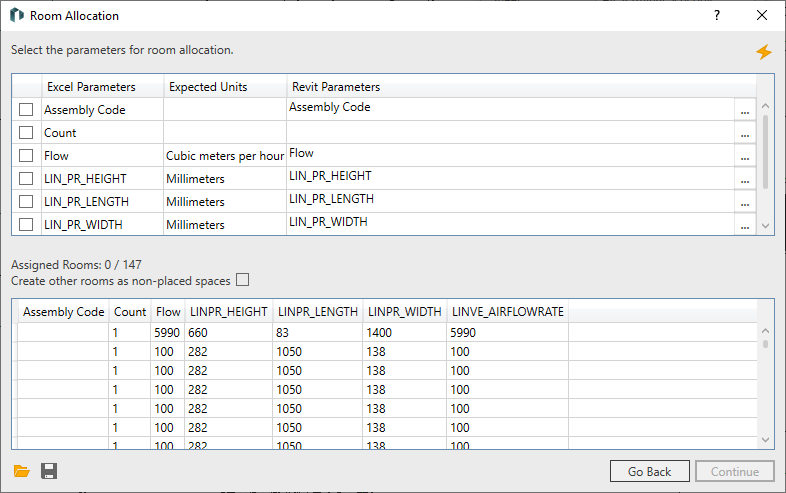The height and width of the screenshot is (493, 786).
Task: Click the parameter list scrollbar thumb
Action: click(x=765, y=152)
